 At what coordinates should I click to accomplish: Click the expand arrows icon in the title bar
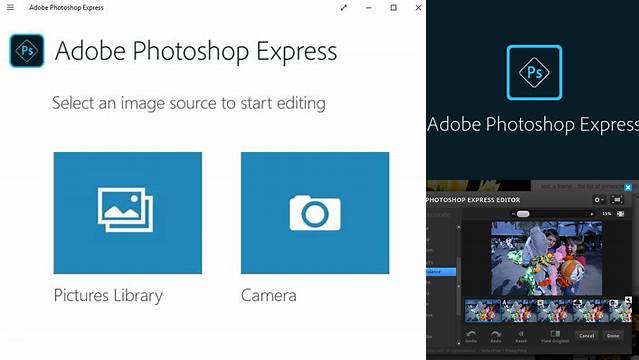344,7
